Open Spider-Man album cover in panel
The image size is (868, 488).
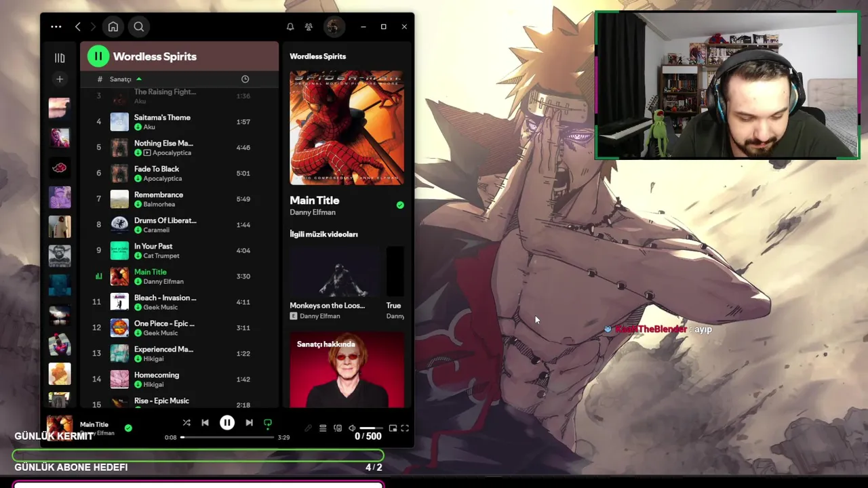pos(347,127)
